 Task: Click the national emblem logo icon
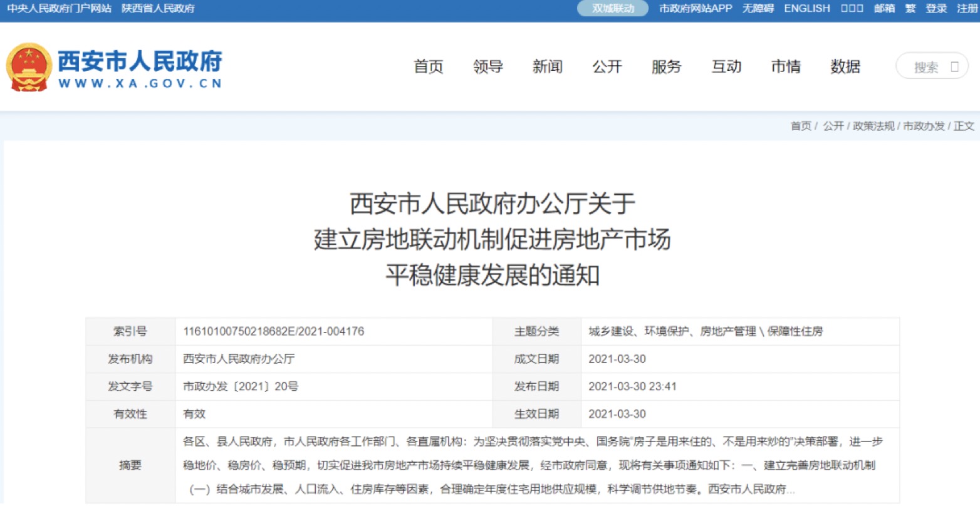tap(28, 67)
